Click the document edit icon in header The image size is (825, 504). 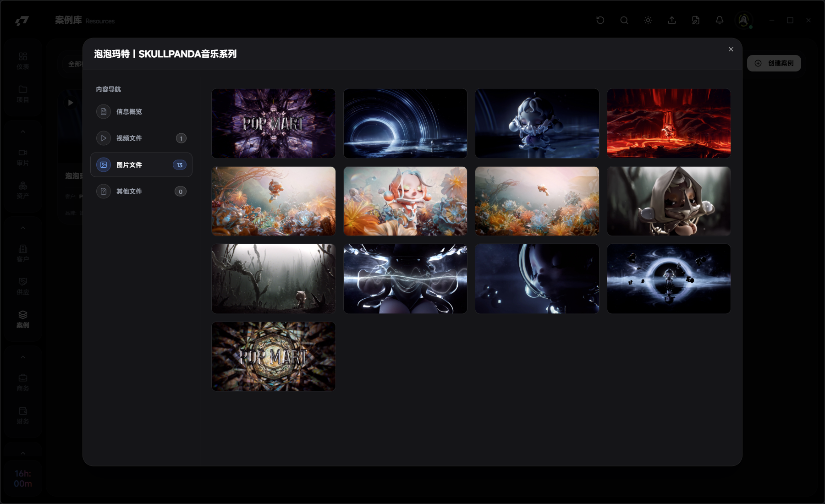tap(695, 20)
